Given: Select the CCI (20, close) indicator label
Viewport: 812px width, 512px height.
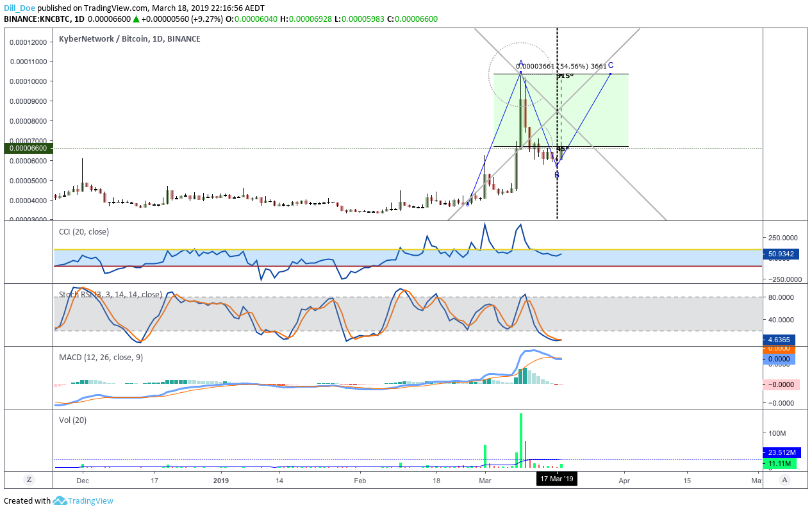Looking at the screenshot, I should (x=83, y=231).
